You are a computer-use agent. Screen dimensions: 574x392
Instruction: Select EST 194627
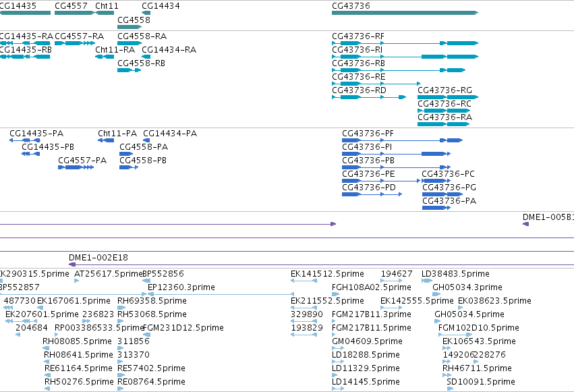coord(391,281)
